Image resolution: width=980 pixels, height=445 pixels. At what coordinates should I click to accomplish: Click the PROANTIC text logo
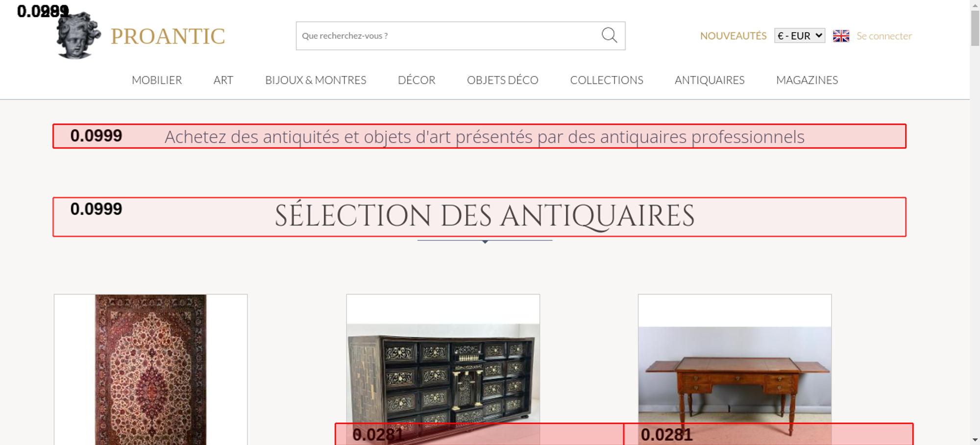pos(168,36)
